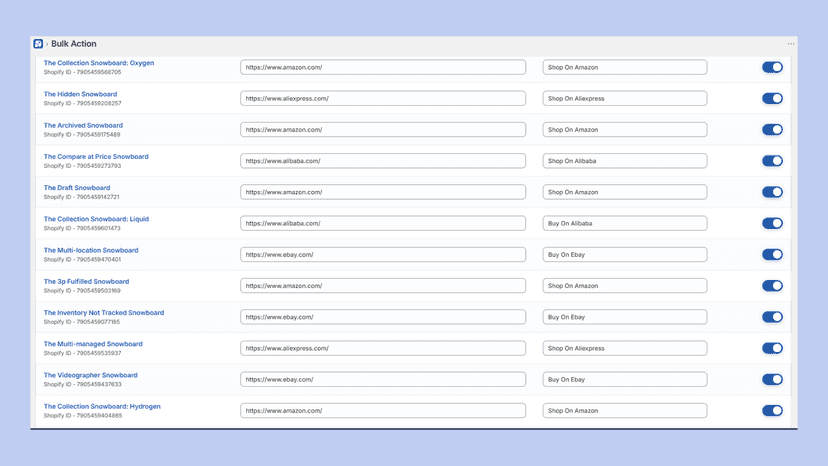Open The Videographer Snowboard link
Screen dimensions: 828x466
tap(90, 375)
